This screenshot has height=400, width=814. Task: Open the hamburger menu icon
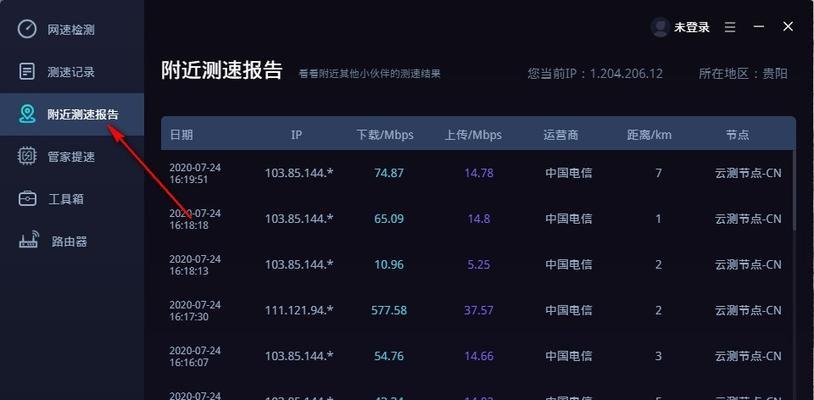730,27
